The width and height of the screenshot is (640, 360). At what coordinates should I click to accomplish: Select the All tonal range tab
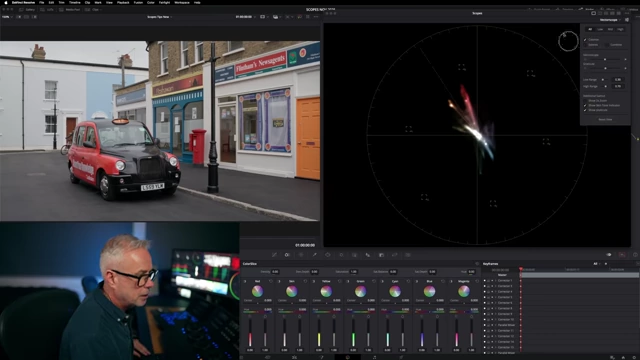tap(590, 29)
